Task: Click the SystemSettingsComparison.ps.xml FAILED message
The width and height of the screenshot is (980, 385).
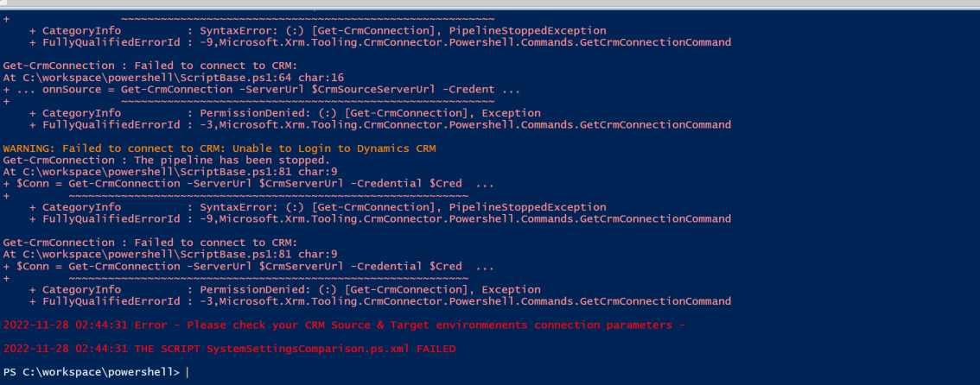Action: point(229,349)
